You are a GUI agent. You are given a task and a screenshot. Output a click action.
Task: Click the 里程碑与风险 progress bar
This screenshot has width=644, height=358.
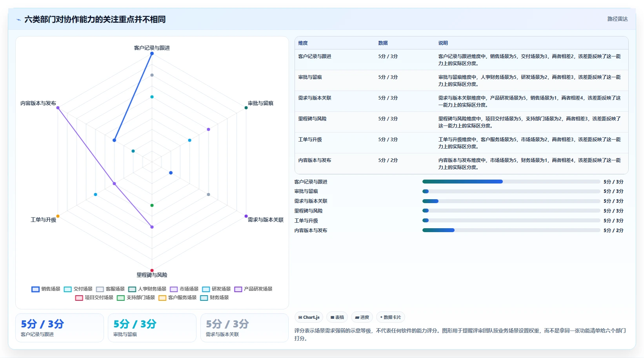click(x=511, y=211)
